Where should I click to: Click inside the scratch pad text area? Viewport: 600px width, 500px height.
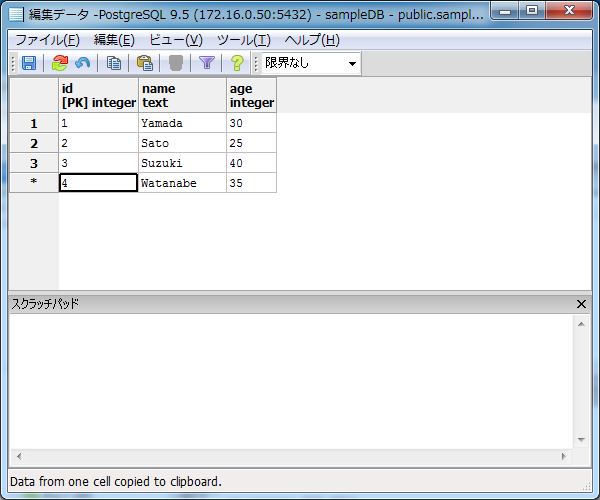pyautogui.click(x=291, y=382)
